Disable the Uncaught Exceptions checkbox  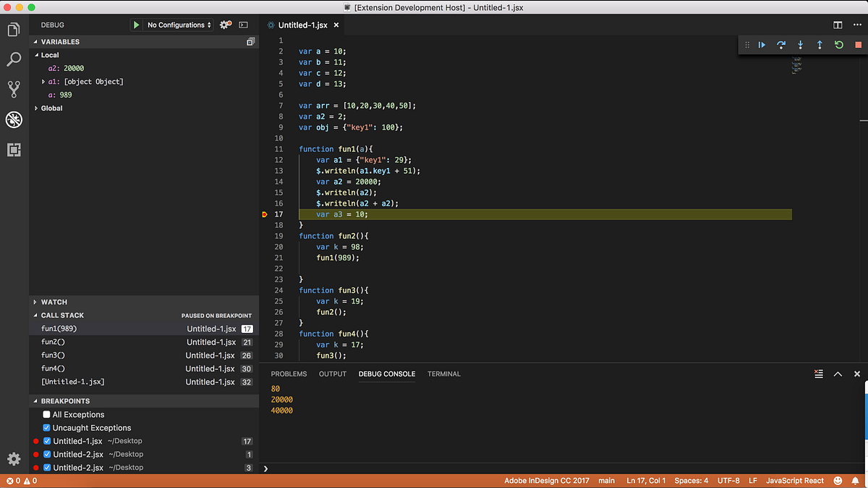pos(47,428)
